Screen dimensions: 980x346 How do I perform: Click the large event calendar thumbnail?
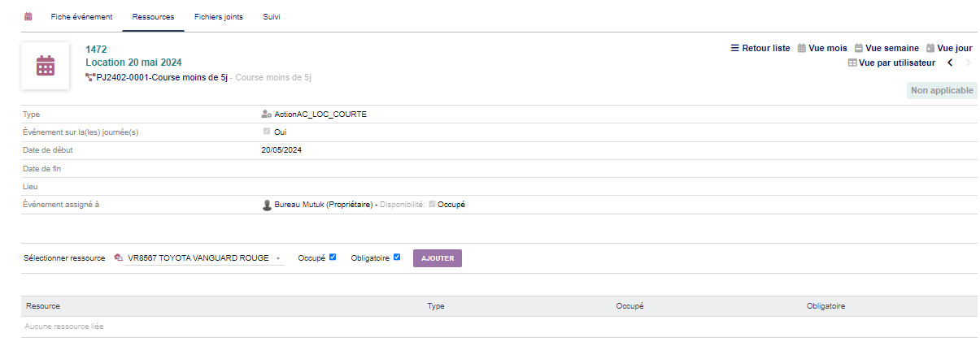45,65
